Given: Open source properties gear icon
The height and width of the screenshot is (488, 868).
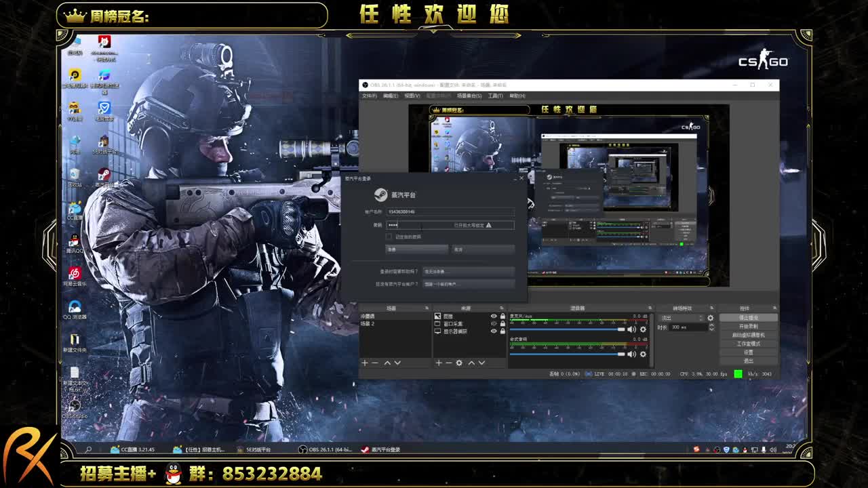Looking at the screenshot, I should coord(459,363).
